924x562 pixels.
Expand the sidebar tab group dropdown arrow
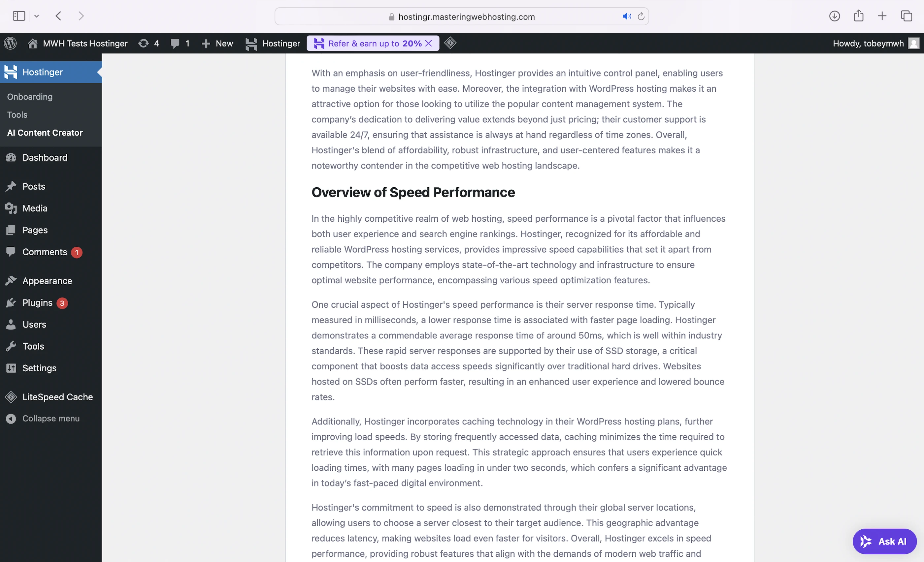(x=36, y=16)
